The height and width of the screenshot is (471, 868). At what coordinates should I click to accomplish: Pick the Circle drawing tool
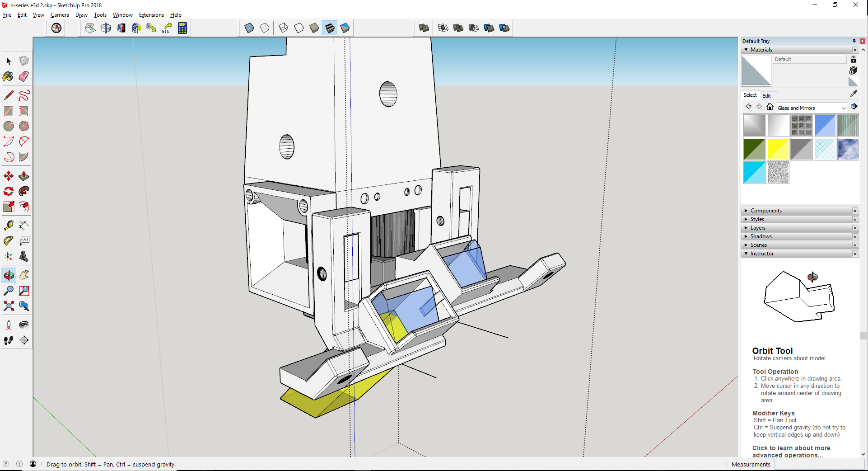[x=9, y=126]
